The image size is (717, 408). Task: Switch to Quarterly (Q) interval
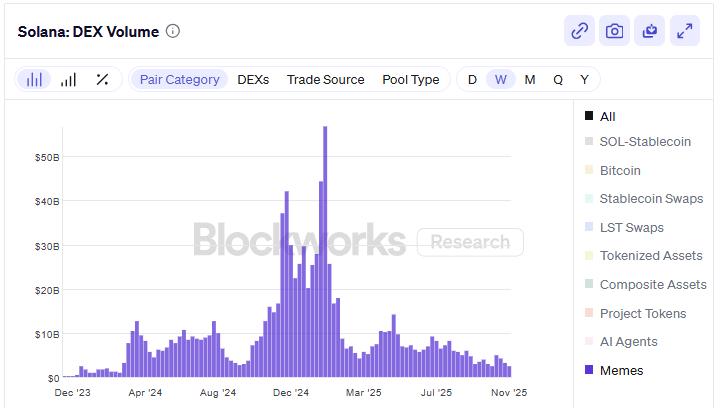click(558, 79)
